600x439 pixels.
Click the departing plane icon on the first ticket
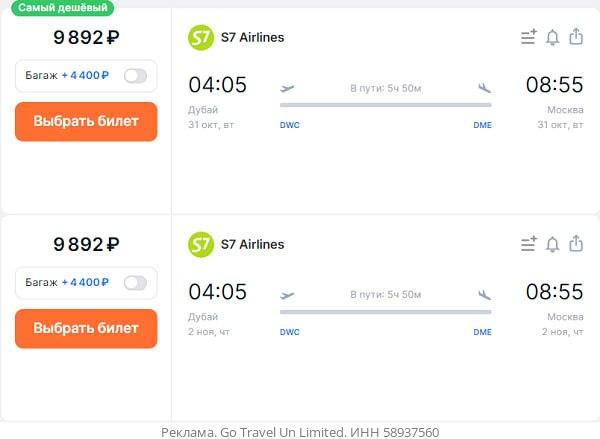tap(288, 88)
